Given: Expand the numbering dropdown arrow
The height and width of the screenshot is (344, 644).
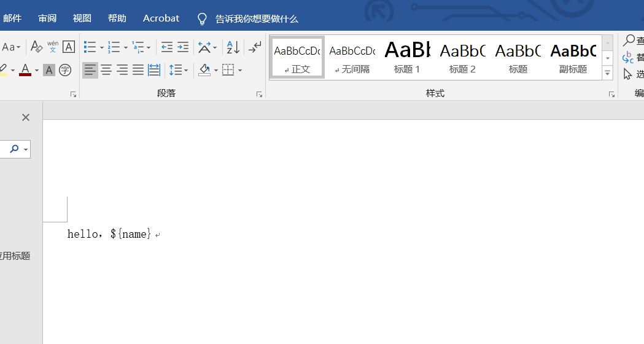Looking at the screenshot, I should [x=125, y=48].
